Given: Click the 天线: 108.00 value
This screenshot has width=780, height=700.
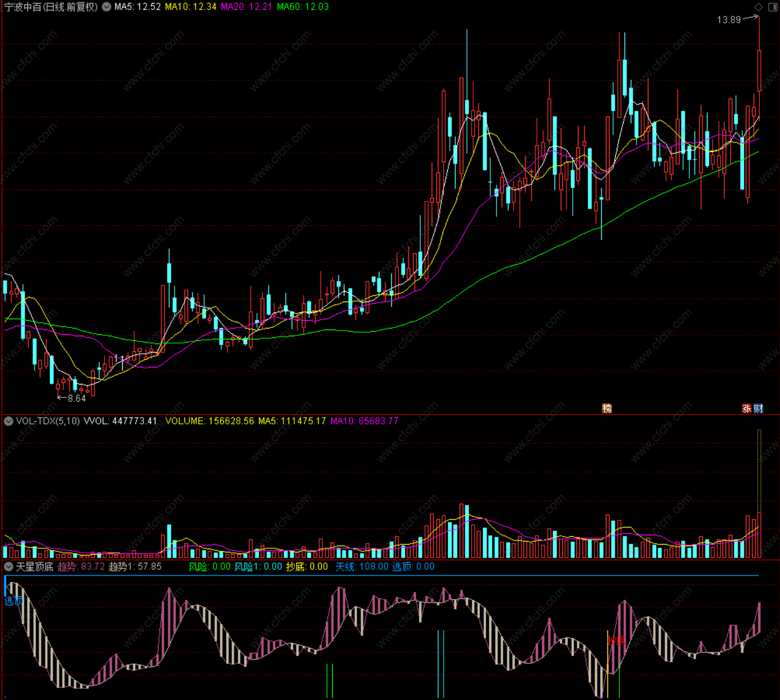Looking at the screenshot, I should (362, 566).
